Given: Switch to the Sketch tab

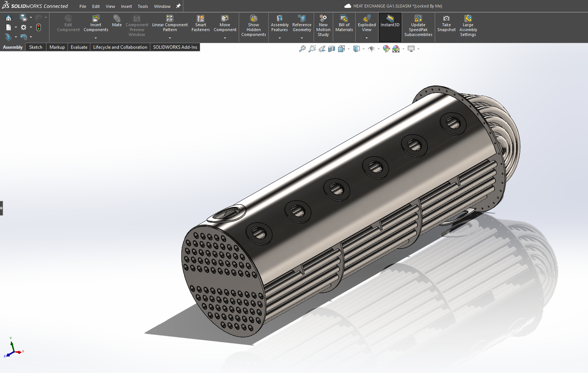Looking at the screenshot, I should point(36,47).
